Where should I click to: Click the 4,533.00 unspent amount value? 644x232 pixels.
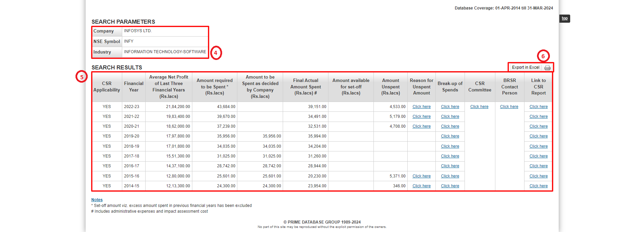(x=398, y=107)
